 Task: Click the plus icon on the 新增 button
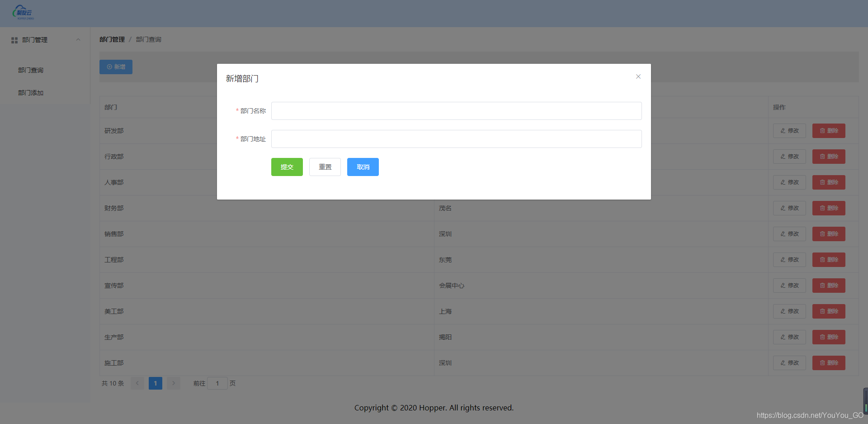click(x=109, y=67)
